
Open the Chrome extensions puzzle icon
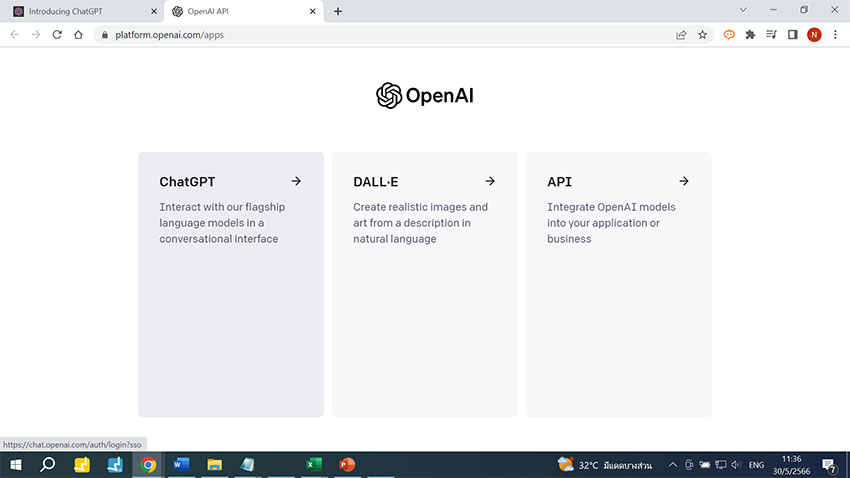[x=750, y=34]
